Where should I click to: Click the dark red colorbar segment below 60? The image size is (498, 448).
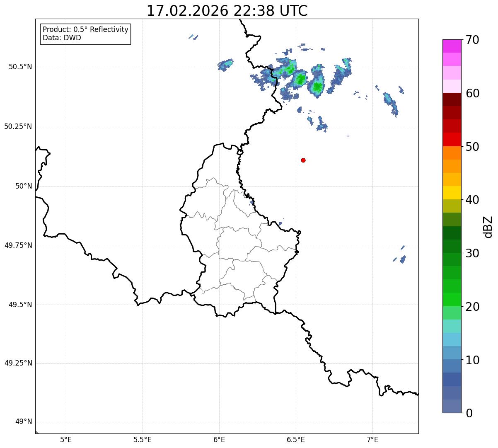[x=452, y=99]
